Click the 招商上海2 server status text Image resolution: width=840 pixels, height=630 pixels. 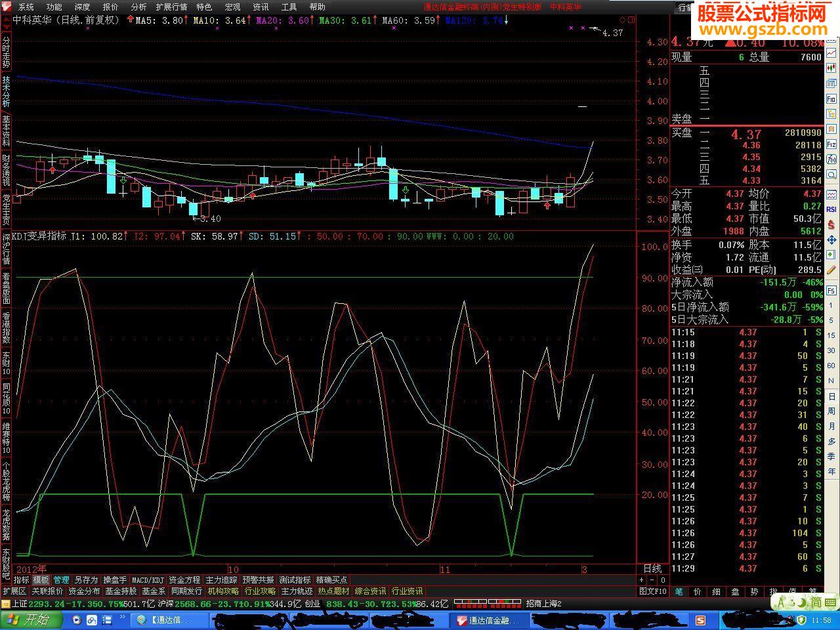coord(543,604)
